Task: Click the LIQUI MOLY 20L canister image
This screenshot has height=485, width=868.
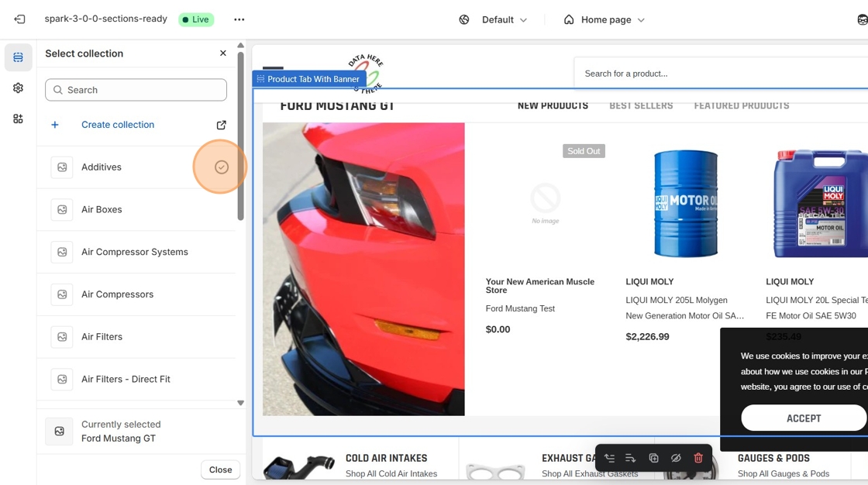Action: 821,204
